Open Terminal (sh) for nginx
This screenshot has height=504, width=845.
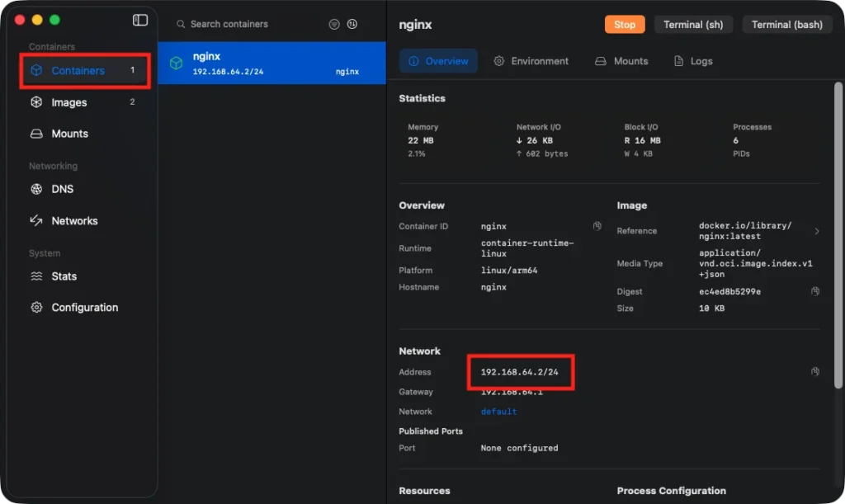693,24
